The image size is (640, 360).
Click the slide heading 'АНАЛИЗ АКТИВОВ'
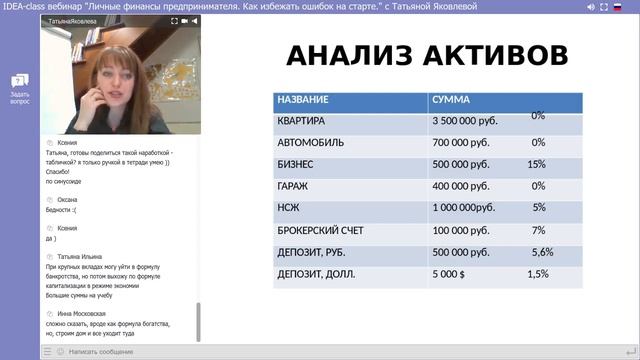click(x=427, y=56)
